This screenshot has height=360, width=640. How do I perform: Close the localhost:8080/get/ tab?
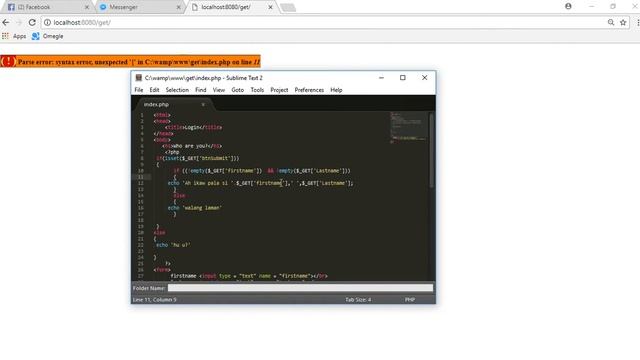tap(270, 7)
